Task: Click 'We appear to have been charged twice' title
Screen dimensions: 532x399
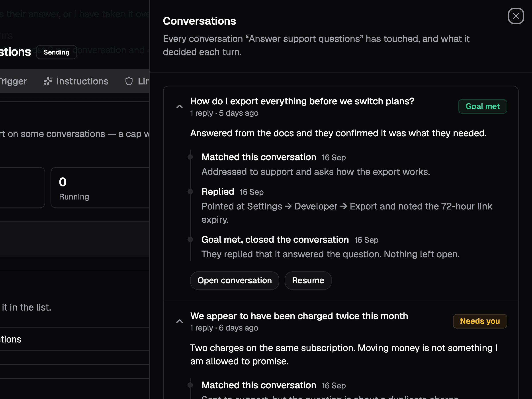Action: pos(299,316)
